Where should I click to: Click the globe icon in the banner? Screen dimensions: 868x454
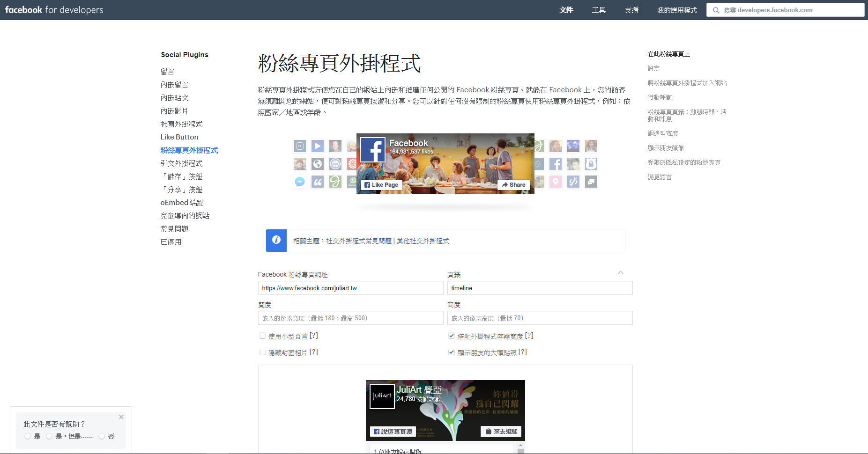[318, 164]
